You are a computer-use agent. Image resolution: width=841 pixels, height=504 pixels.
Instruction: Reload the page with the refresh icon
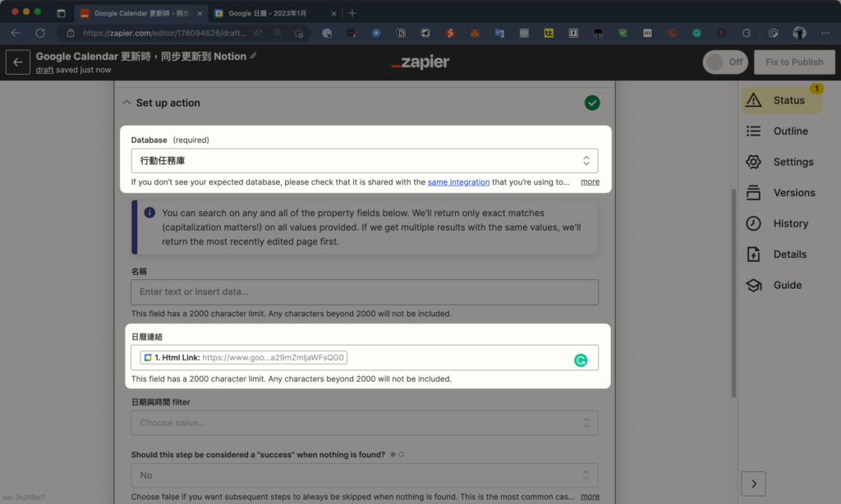click(40, 33)
